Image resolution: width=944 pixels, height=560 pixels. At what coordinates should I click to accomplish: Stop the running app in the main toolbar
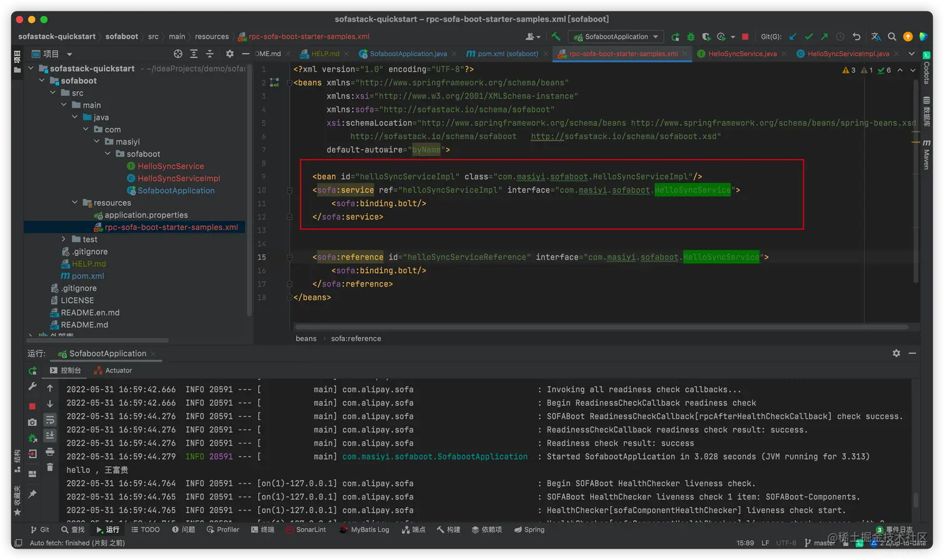coord(745,37)
